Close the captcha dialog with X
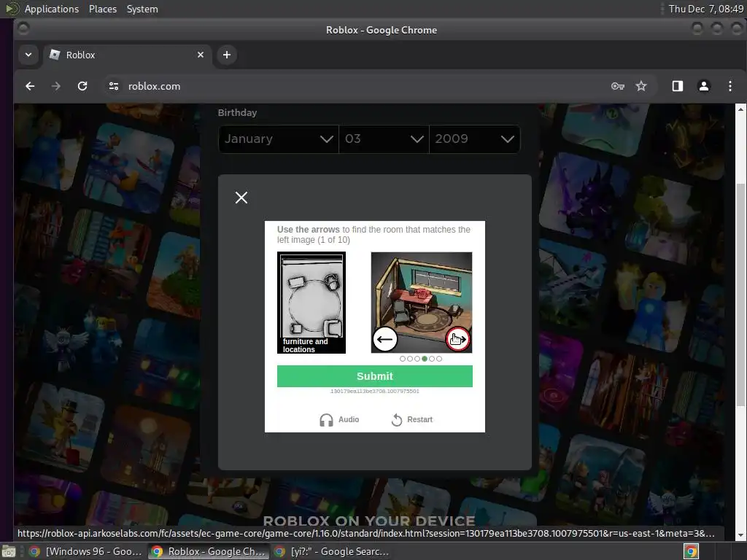 pos(241,198)
